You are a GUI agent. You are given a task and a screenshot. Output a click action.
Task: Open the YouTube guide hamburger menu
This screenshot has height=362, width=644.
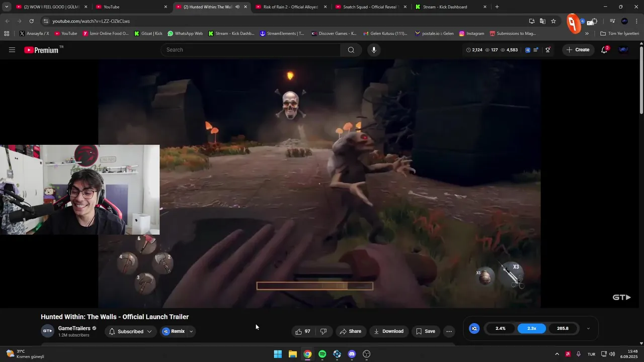pos(12,50)
